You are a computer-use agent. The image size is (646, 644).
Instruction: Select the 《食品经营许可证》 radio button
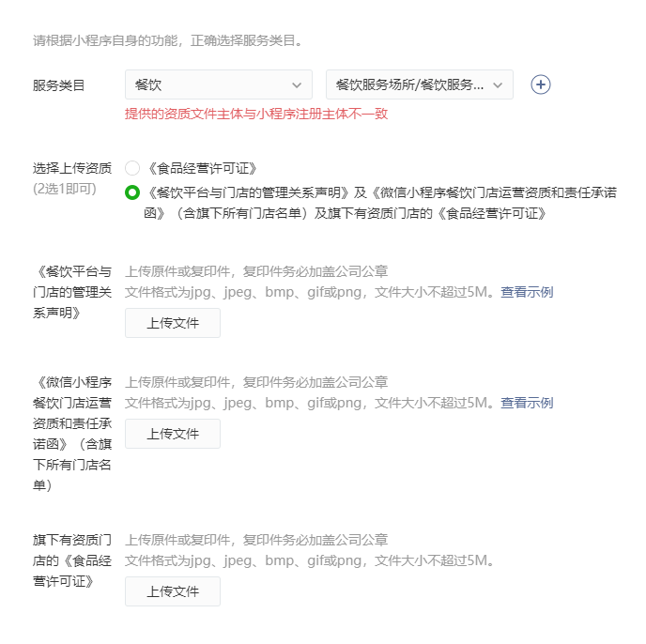(132, 168)
